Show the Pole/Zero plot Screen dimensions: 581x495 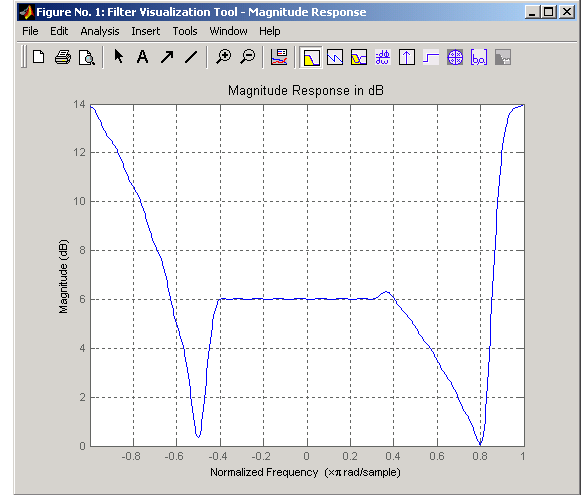pos(455,57)
